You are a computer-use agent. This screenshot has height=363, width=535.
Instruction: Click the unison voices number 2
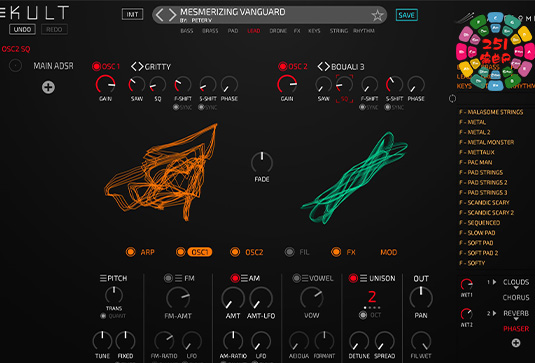point(372,296)
